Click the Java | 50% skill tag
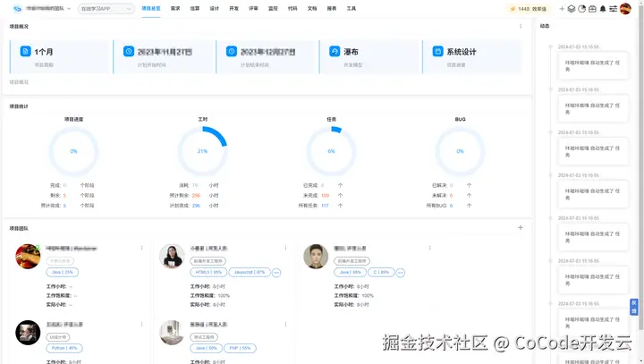Screen dimensions: 644x364 point(207,348)
